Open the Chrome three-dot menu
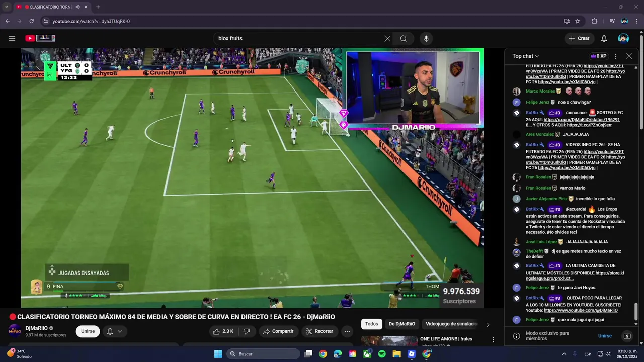Viewport: 644px width, 362px height. pyautogui.click(x=636, y=21)
